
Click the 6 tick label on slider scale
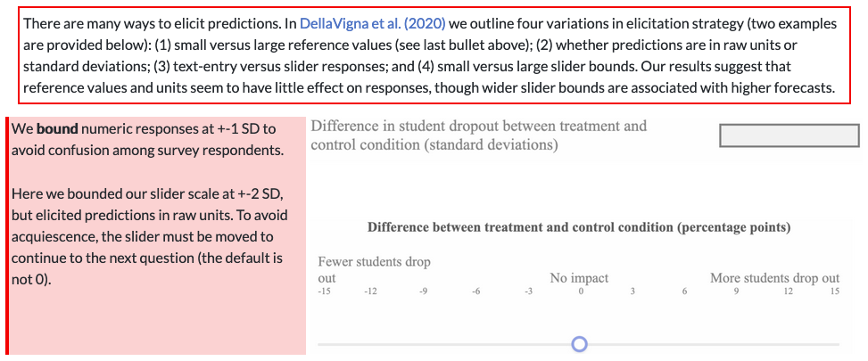pos(684,291)
